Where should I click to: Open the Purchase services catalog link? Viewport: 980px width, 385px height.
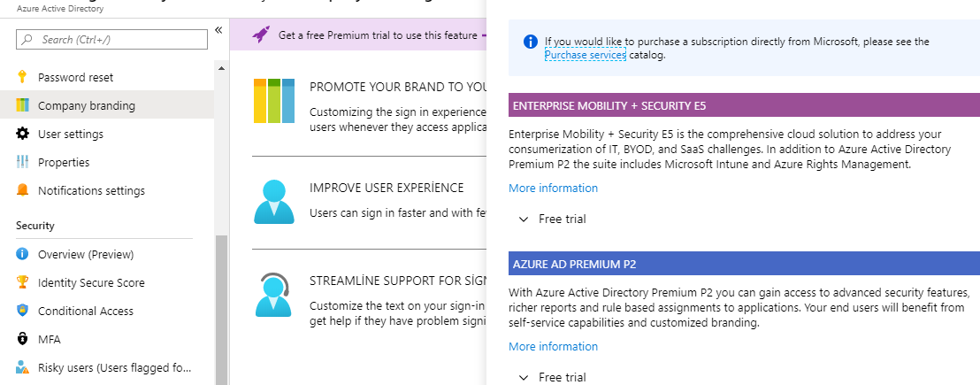tap(585, 55)
